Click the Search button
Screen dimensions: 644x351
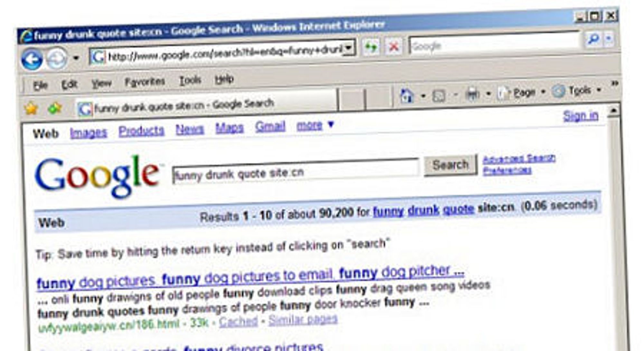click(x=450, y=165)
